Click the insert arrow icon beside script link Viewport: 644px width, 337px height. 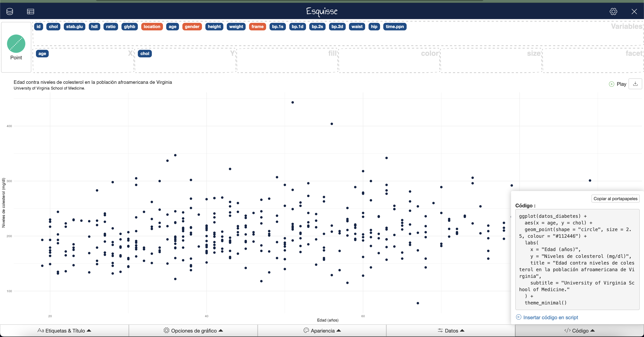(519, 317)
